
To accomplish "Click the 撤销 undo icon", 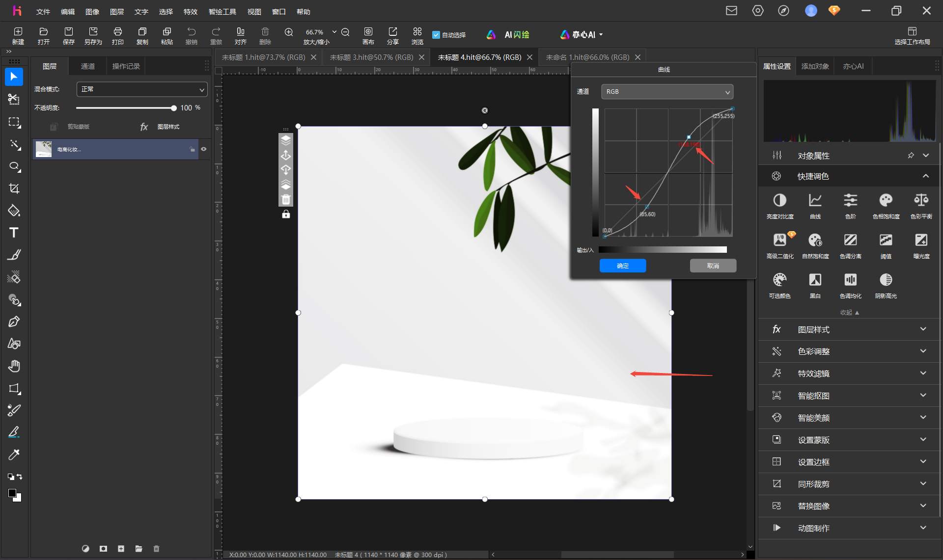I will coord(192,35).
